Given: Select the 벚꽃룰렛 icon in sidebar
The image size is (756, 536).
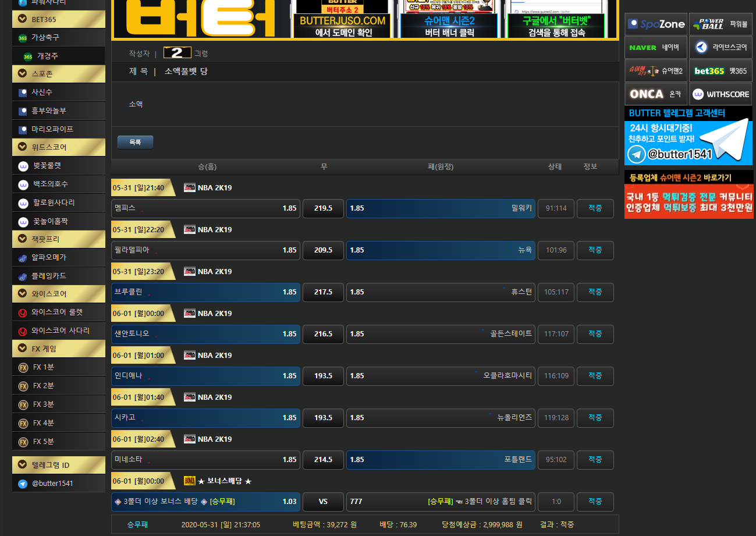Looking at the screenshot, I should pyautogui.click(x=23, y=166).
